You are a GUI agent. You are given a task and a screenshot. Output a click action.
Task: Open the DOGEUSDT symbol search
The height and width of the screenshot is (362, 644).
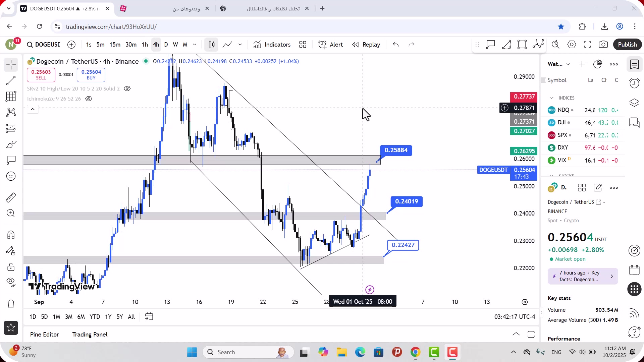click(43, 45)
